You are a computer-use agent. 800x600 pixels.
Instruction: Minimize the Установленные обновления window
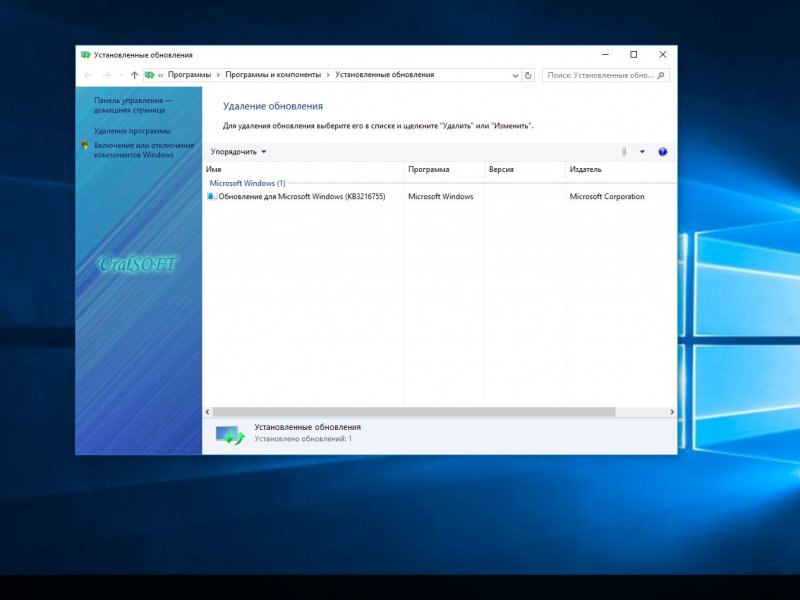(605, 54)
